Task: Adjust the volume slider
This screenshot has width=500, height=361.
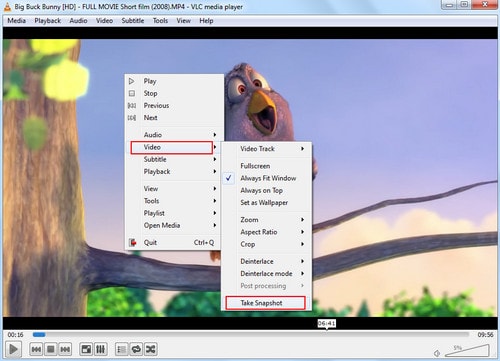Action: pyautogui.click(x=467, y=351)
